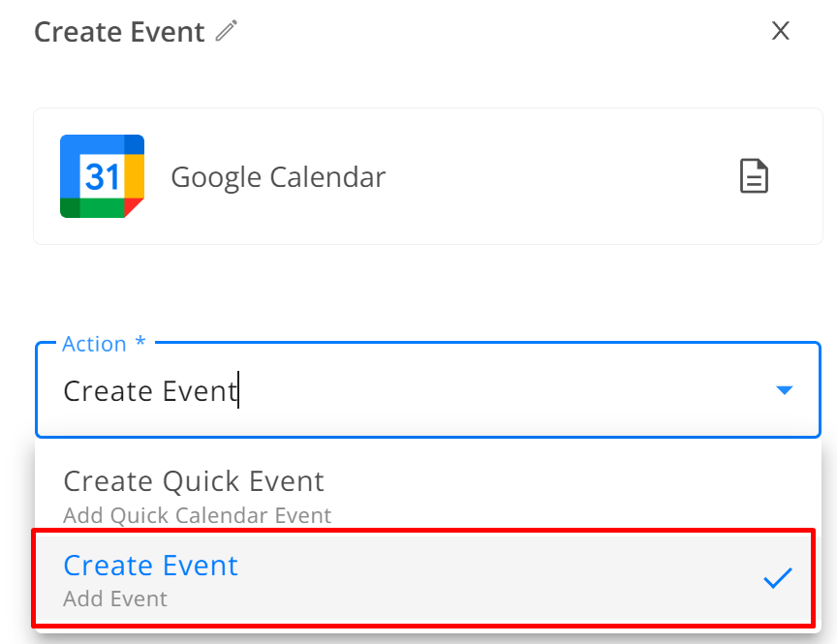Click the Google Calendar logo icon
Screen dimensions: 837x644
102,176
